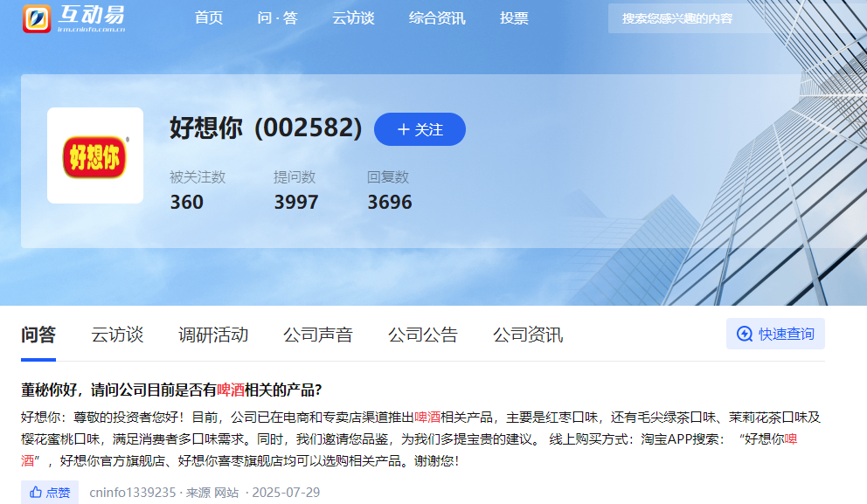Image resolution: width=867 pixels, height=504 pixels.
Task: Click the 好想你 company logo thumbnail
Action: point(95,155)
